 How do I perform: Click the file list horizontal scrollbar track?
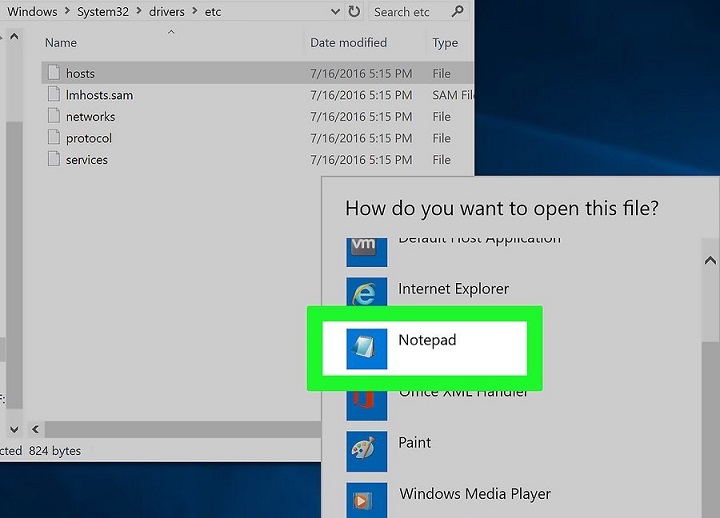pos(183,429)
